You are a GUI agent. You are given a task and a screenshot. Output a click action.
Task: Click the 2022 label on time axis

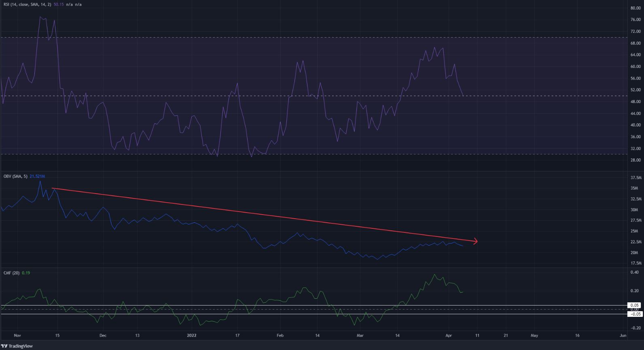(192, 335)
